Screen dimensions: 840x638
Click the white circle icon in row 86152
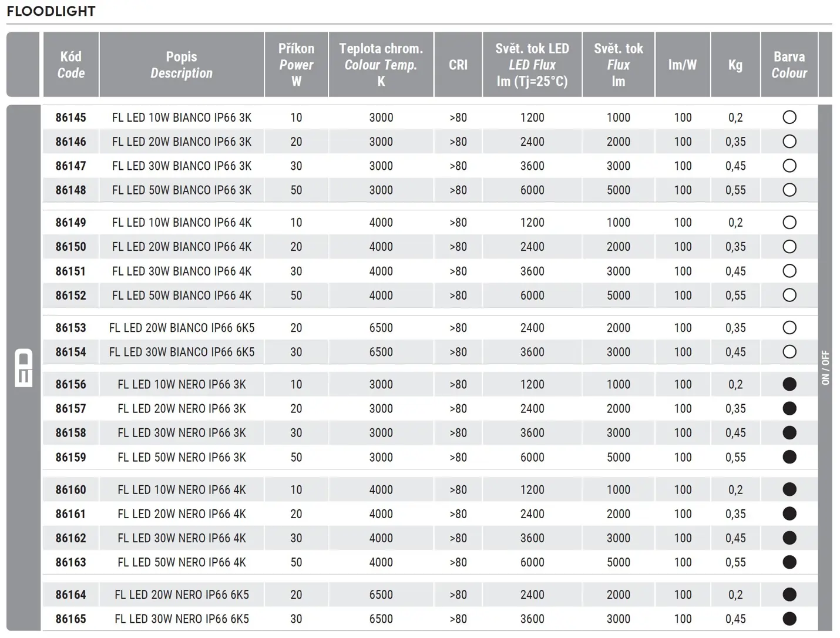pyautogui.click(x=789, y=295)
